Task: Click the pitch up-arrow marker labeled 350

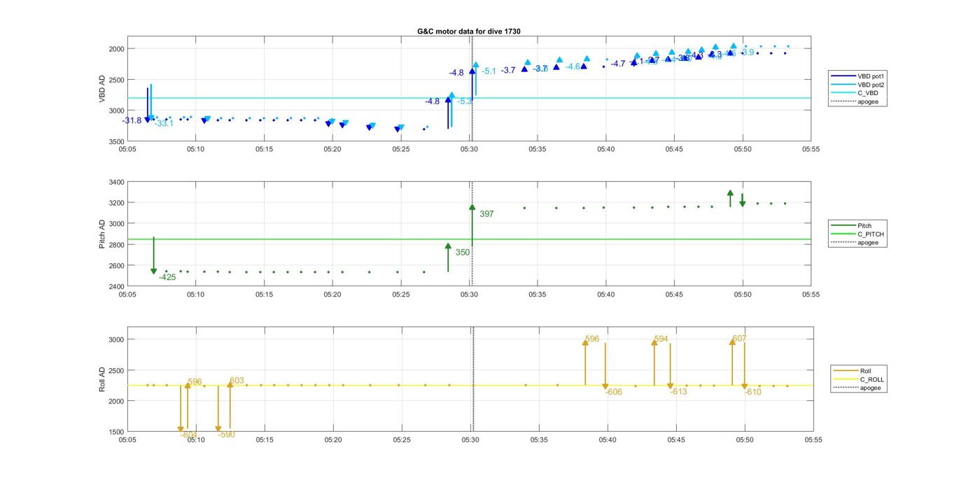Action: 448,246
